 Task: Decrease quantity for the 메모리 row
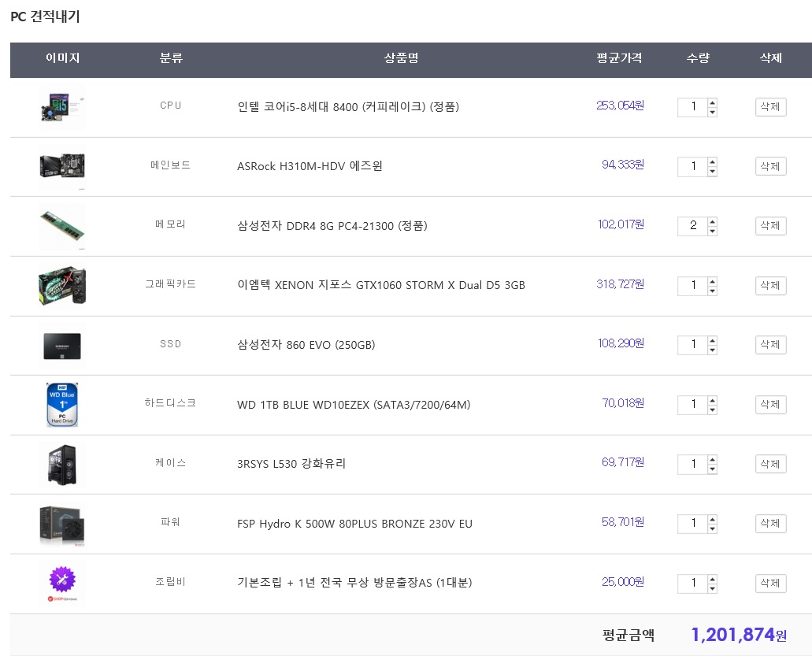(713, 231)
